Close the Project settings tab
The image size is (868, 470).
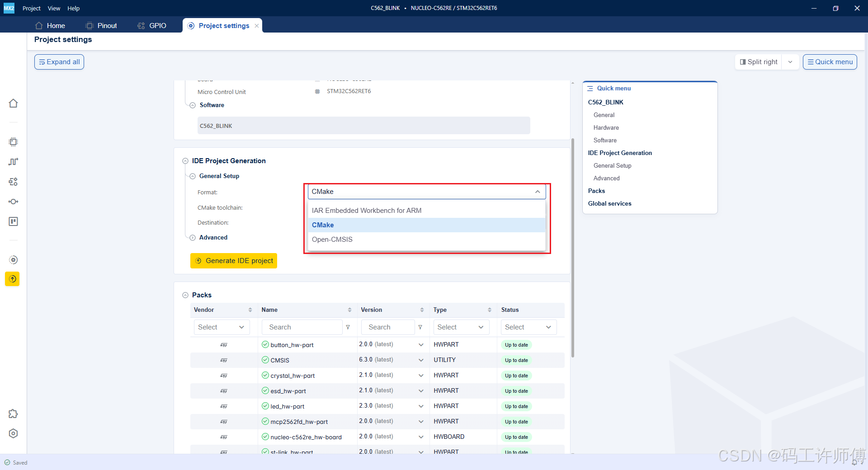pyautogui.click(x=257, y=26)
